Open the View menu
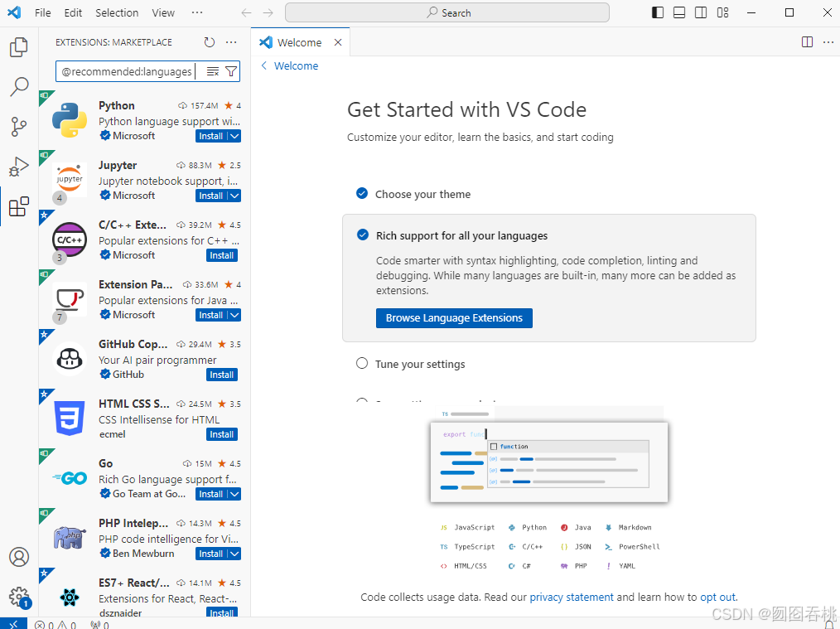 [x=163, y=13]
